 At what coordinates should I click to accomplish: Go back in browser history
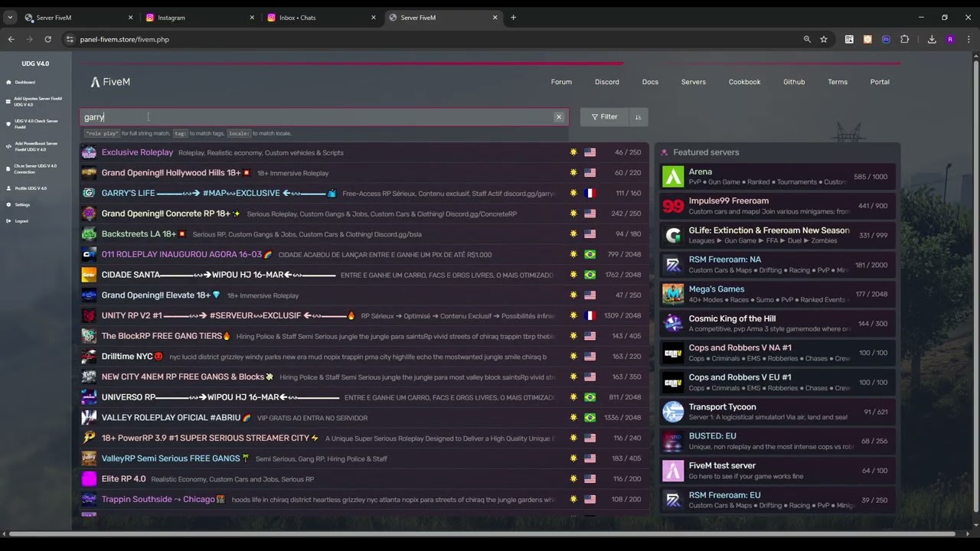coord(11,39)
